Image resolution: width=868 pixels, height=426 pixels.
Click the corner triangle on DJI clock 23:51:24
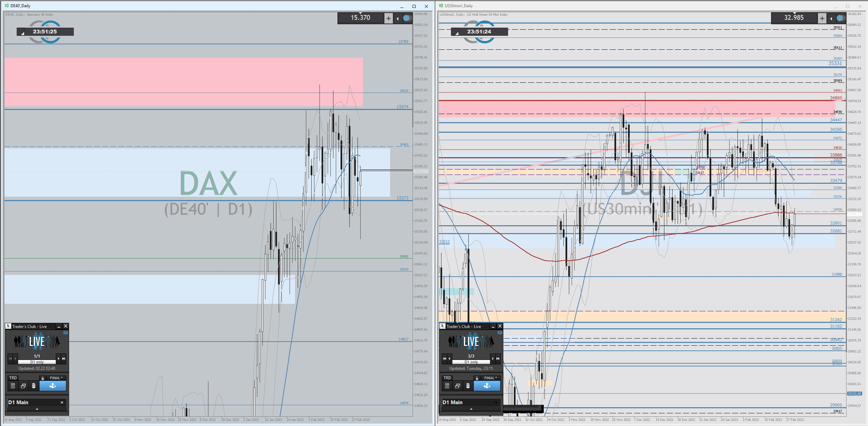point(457,33)
